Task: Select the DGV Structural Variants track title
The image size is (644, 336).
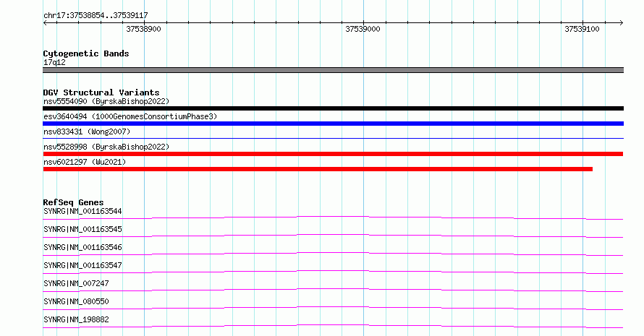Action: [101, 92]
